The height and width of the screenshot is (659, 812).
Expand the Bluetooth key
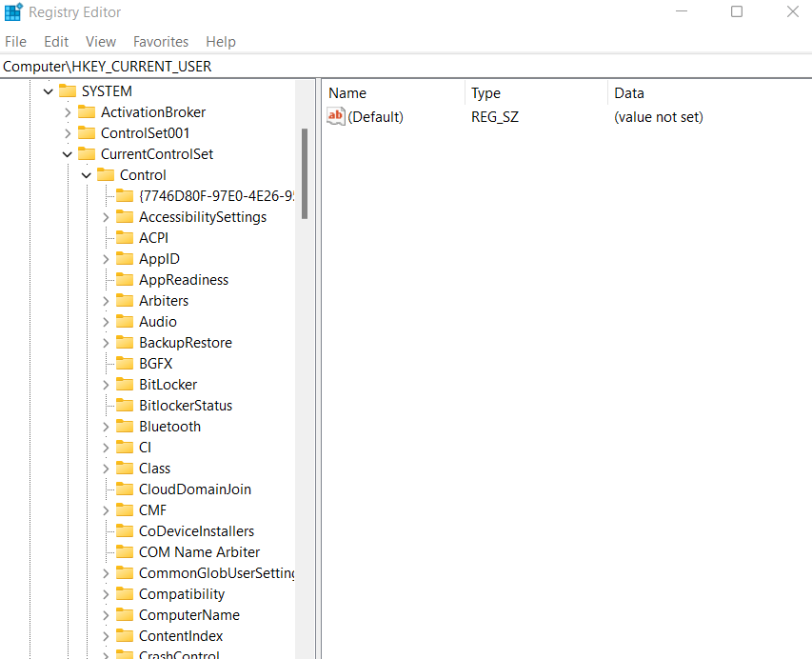(x=106, y=427)
